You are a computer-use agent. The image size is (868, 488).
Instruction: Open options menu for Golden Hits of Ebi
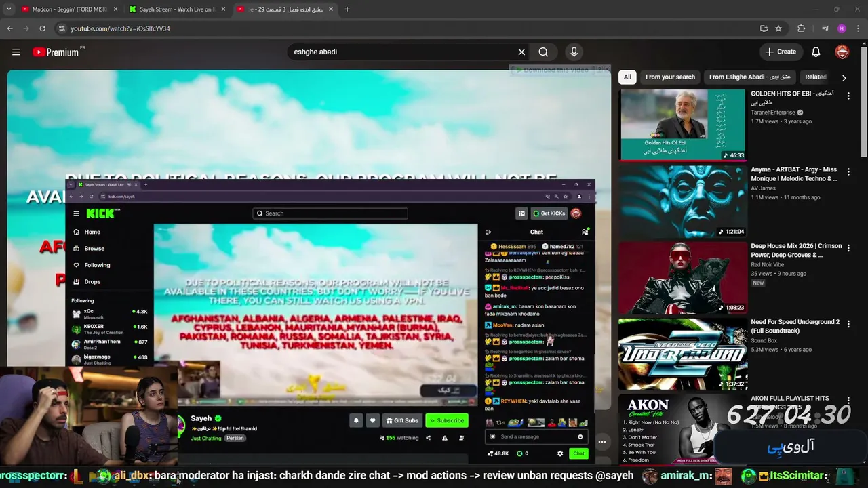tap(848, 96)
